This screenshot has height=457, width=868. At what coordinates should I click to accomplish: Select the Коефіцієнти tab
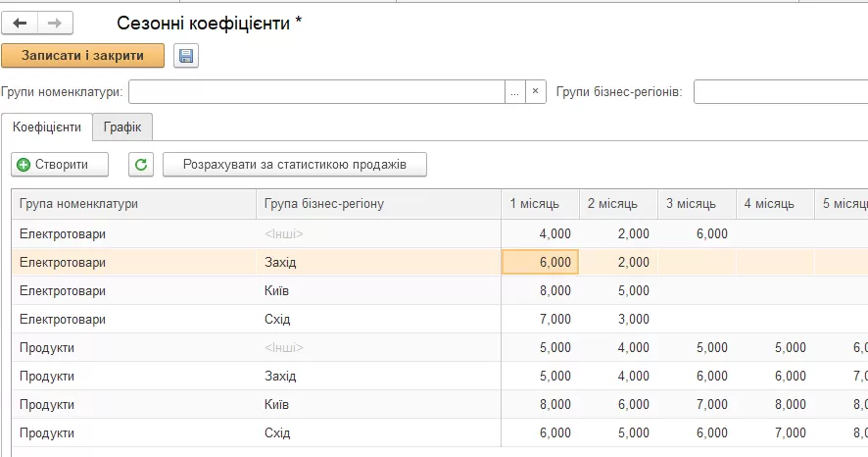(x=47, y=127)
